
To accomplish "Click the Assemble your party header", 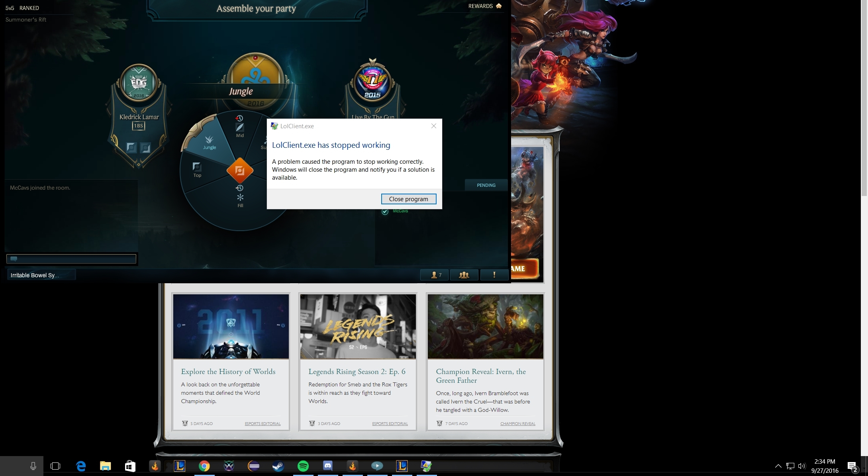I will [x=256, y=8].
